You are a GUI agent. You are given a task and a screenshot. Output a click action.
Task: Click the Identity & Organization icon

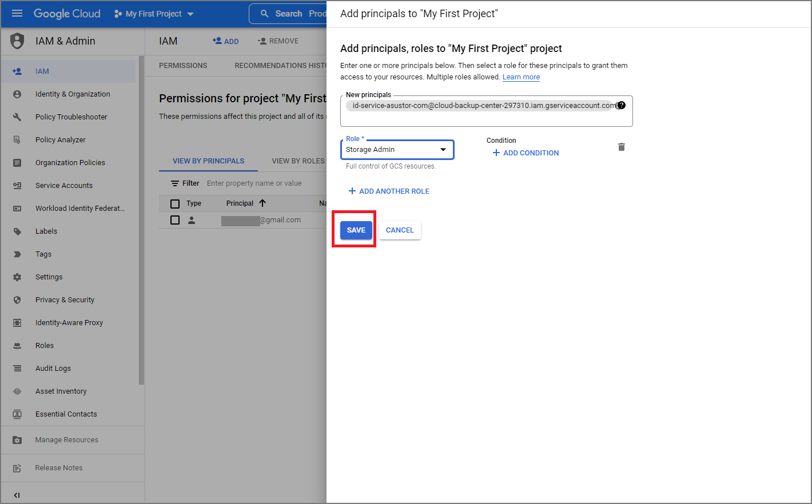(17, 94)
